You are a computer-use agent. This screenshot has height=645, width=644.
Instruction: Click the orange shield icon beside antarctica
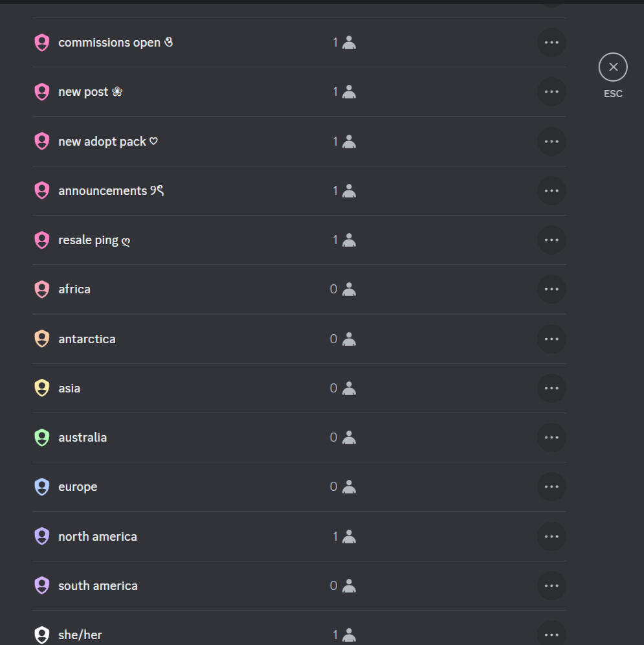[x=42, y=339]
